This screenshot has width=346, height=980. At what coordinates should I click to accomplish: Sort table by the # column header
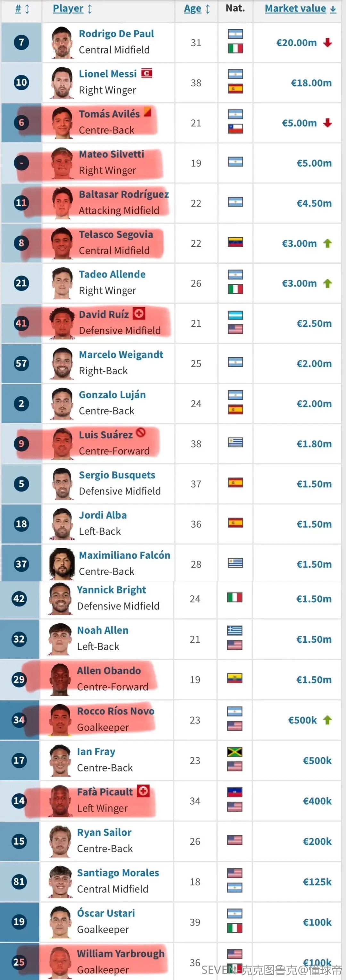(22, 9)
